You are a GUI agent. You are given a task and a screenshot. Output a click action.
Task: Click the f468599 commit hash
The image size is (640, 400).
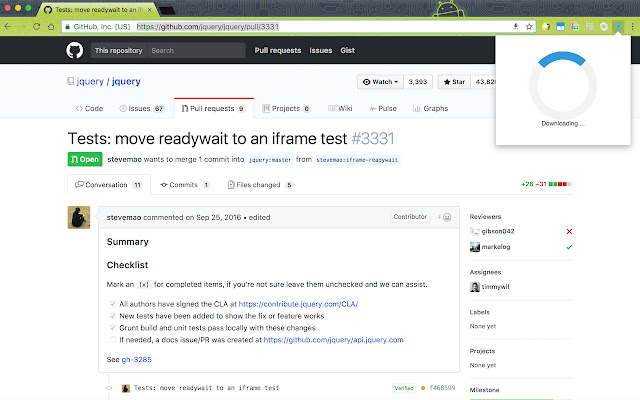442,388
